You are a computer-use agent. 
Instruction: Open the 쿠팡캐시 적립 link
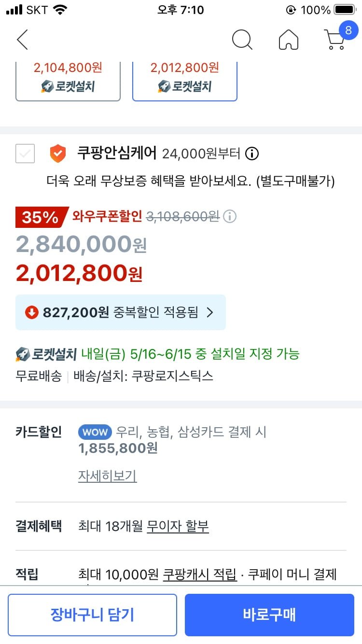click(200, 574)
